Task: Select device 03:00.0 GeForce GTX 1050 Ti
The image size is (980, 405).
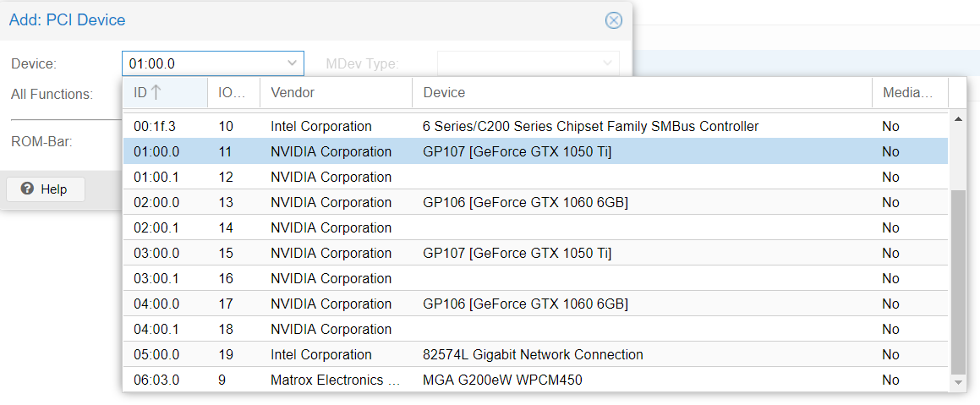Action: 535,253
